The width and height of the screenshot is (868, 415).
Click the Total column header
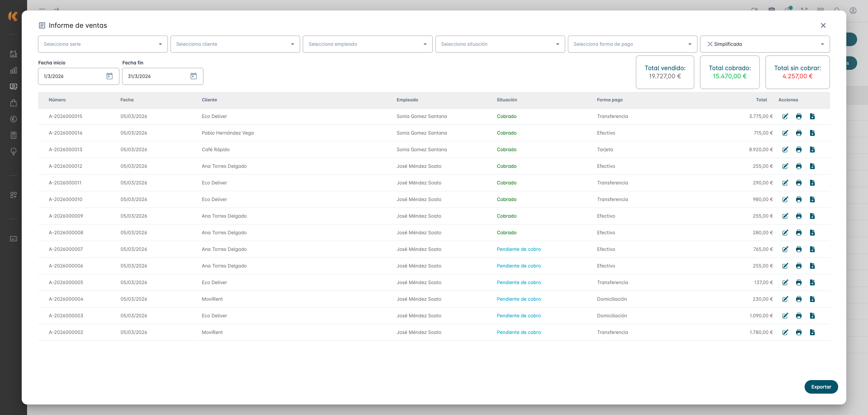click(761, 100)
